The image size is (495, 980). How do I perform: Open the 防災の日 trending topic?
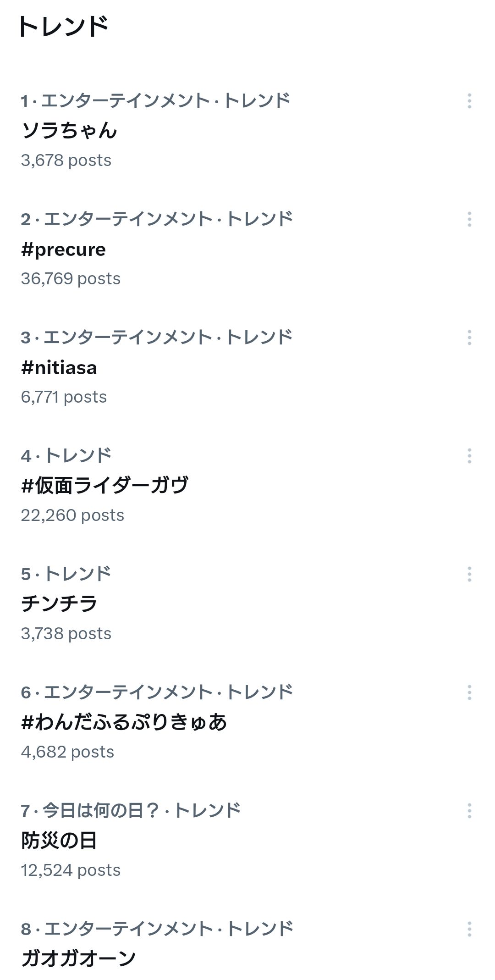coord(59,841)
